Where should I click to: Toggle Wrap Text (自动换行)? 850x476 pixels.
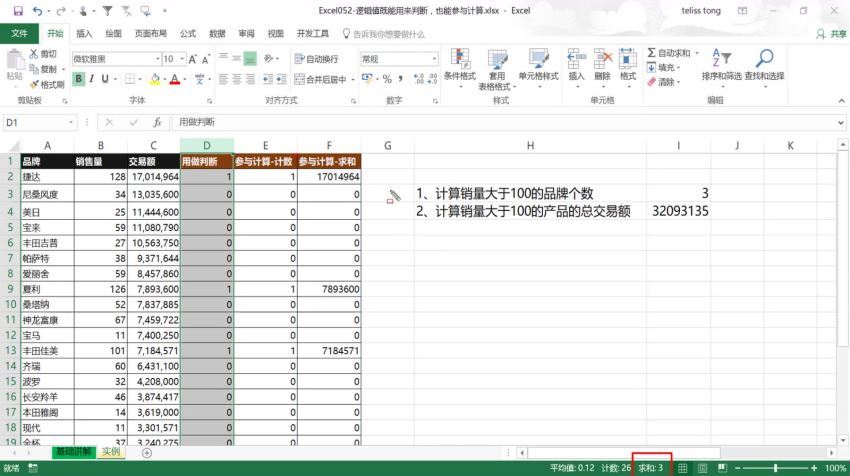click(x=317, y=59)
